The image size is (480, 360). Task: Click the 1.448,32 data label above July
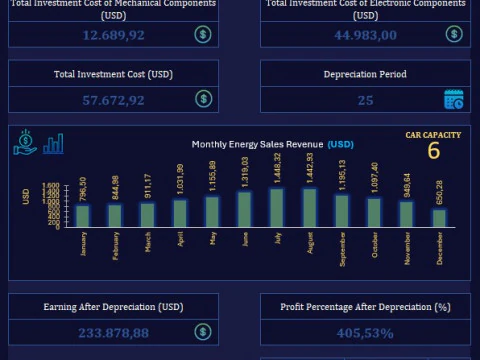pyautogui.click(x=277, y=168)
